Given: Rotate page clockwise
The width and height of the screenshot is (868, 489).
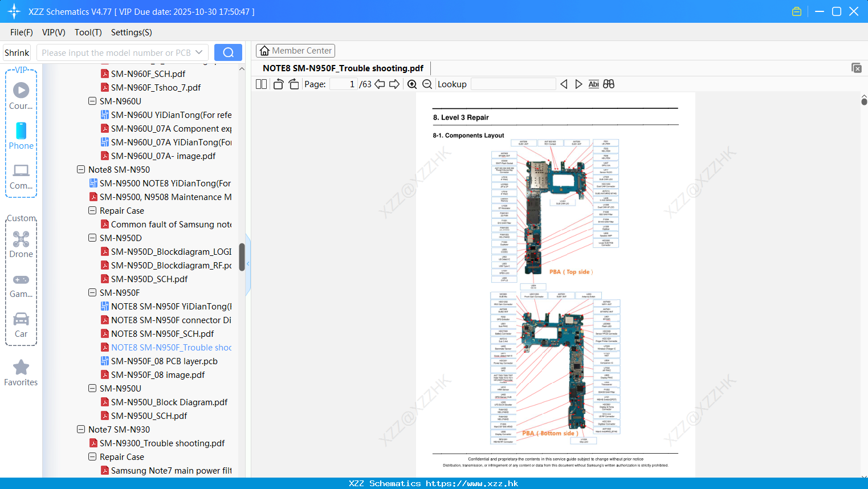Looking at the screenshot, I should point(294,84).
